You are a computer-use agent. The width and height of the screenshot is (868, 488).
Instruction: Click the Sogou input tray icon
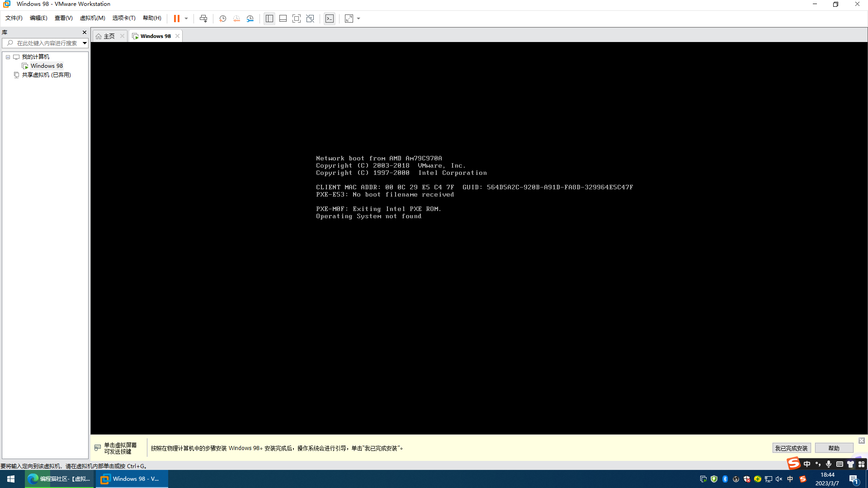coord(803,479)
